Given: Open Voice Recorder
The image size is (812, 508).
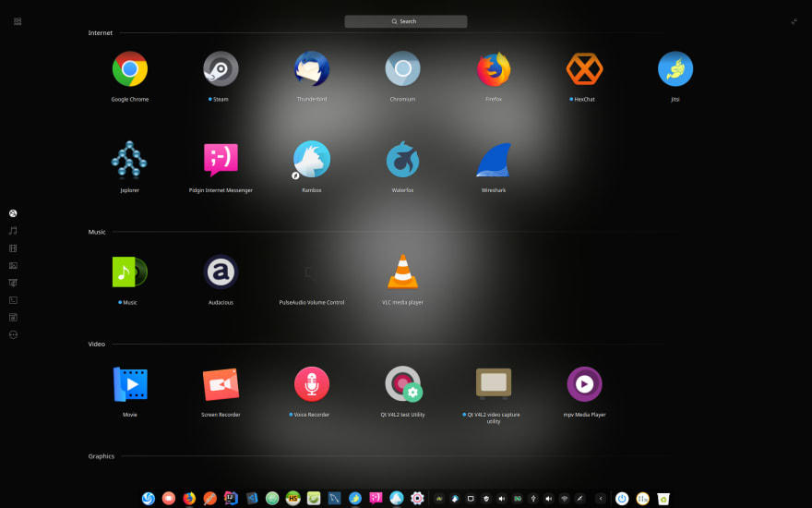Looking at the screenshot, I should pos(312,384).
